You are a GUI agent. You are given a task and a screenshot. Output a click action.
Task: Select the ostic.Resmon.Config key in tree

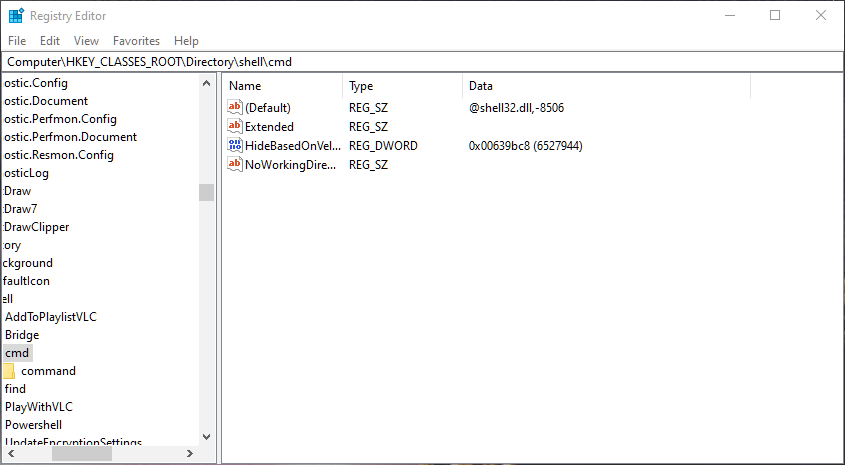click(x=58, y=155)
